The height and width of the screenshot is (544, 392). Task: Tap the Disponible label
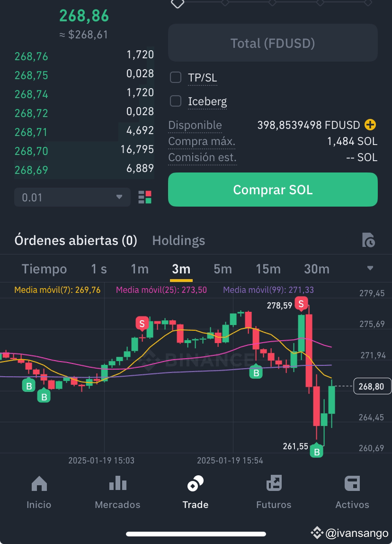195,125
